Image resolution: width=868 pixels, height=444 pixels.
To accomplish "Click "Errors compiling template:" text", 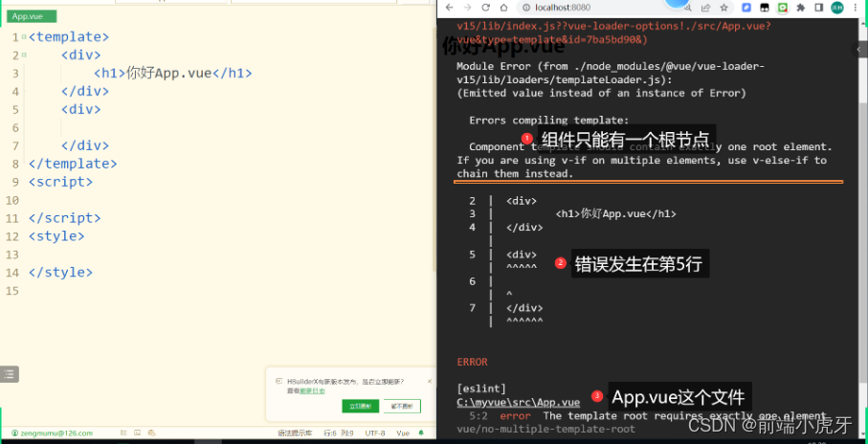I will pos(549,121).
